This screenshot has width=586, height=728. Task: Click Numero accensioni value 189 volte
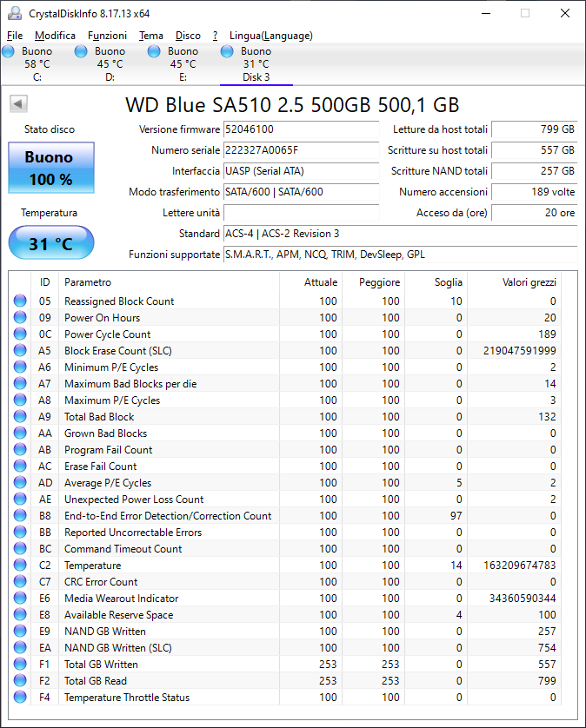(x=535, y=192)
